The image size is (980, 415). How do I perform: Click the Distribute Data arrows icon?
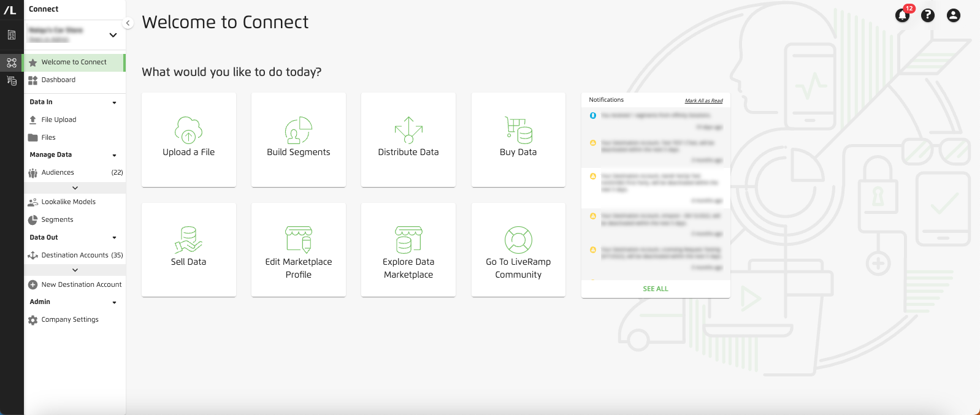click(408, 129)
